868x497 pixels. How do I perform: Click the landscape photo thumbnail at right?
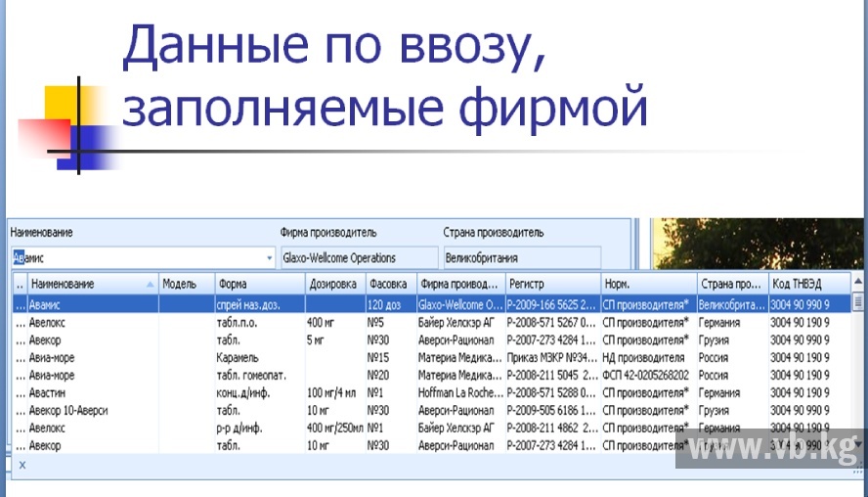tap(759, 244)
